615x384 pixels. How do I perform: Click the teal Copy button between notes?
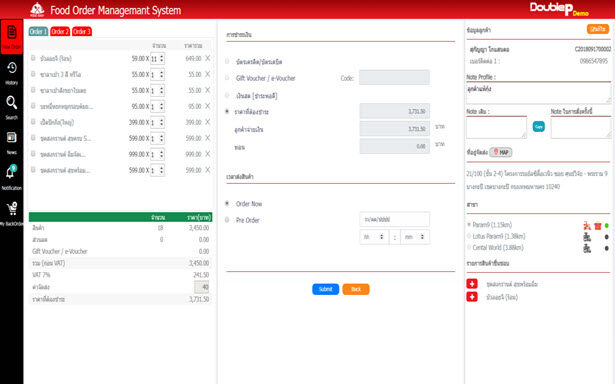click(539, 126)
